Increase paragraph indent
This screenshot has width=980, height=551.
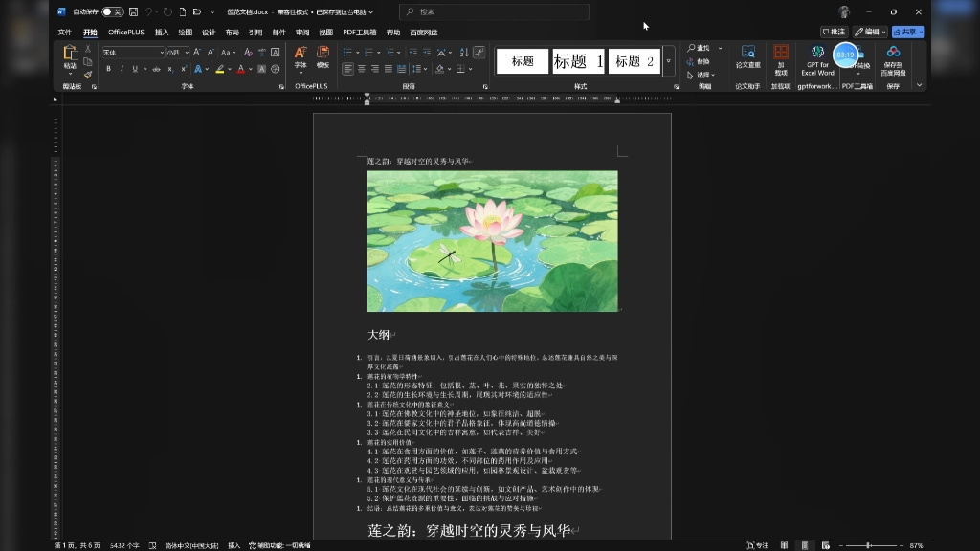click(426, 53)
